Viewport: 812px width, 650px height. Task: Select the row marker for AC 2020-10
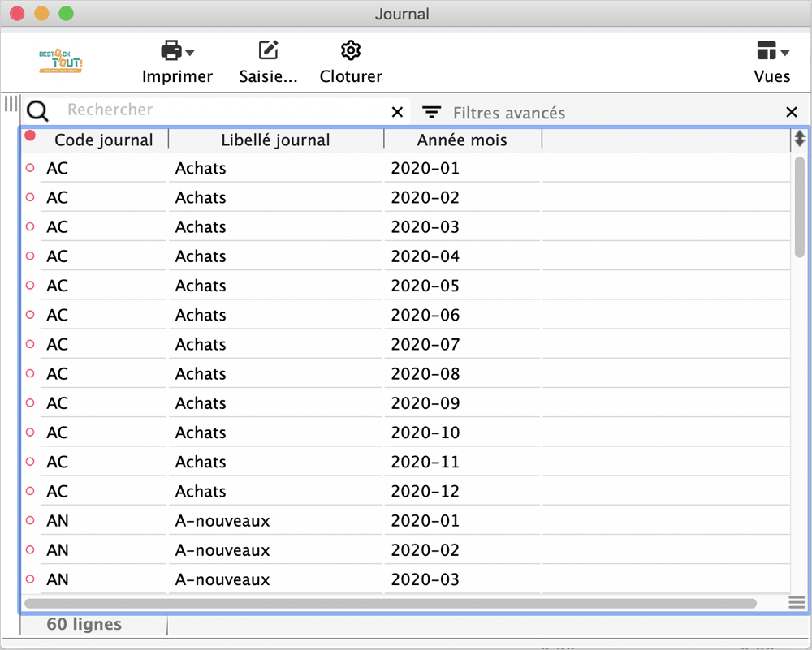(x=30, y=433)
